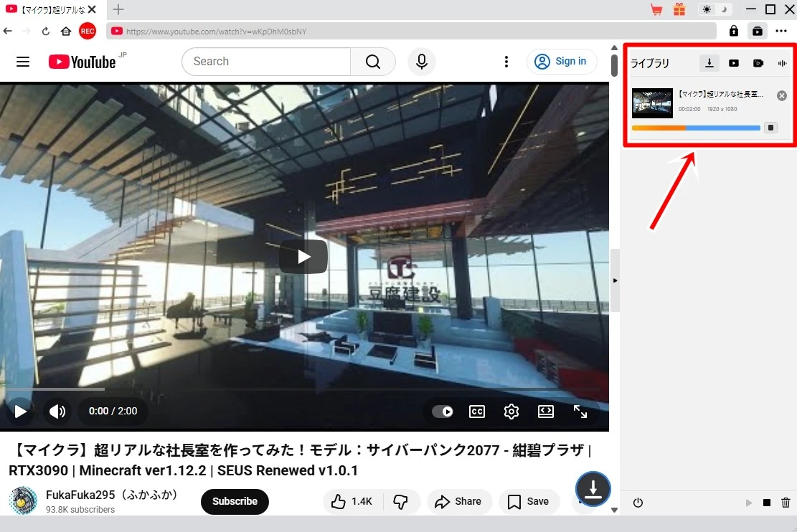Click the Subscribe button under the video
This screenshot has width=797, height=532.
[235, 502]
